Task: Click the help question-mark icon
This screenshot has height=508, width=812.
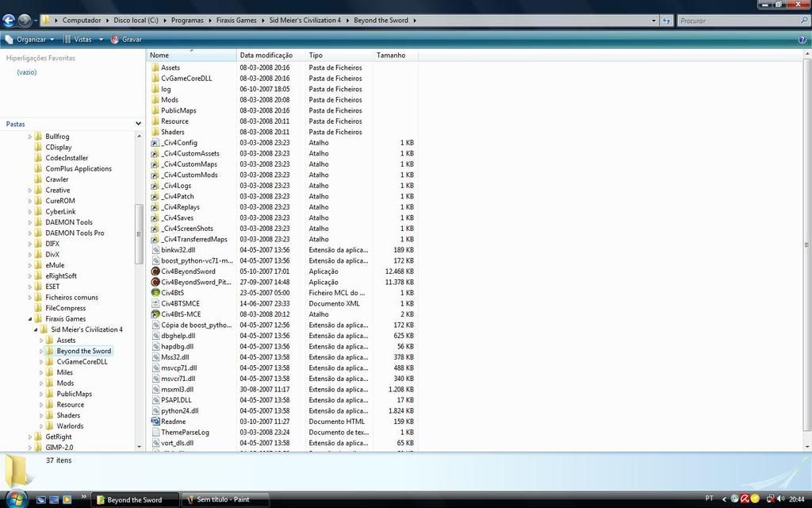Action: point(802,40)
